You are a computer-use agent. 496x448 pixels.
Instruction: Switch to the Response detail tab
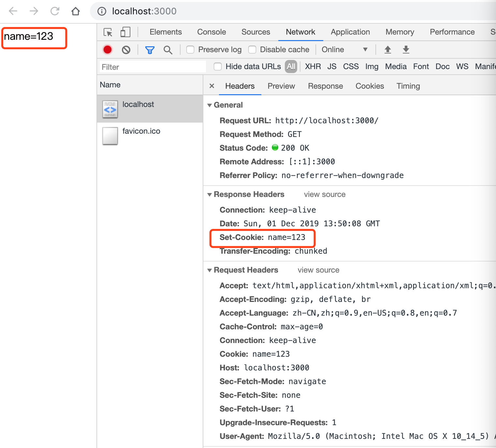click(x=326, y=86)
